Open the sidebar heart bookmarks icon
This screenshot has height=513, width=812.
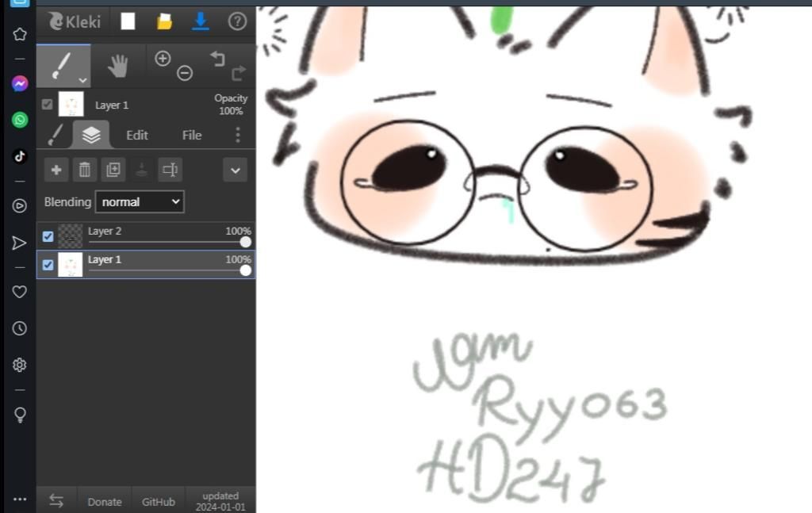[20, 292]
